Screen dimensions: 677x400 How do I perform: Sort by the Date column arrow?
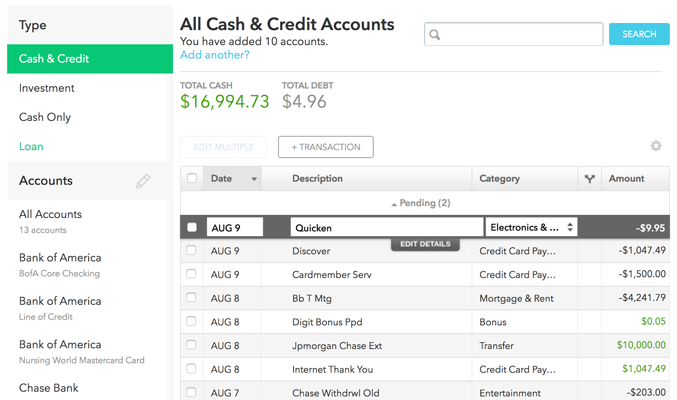(254, 179)
